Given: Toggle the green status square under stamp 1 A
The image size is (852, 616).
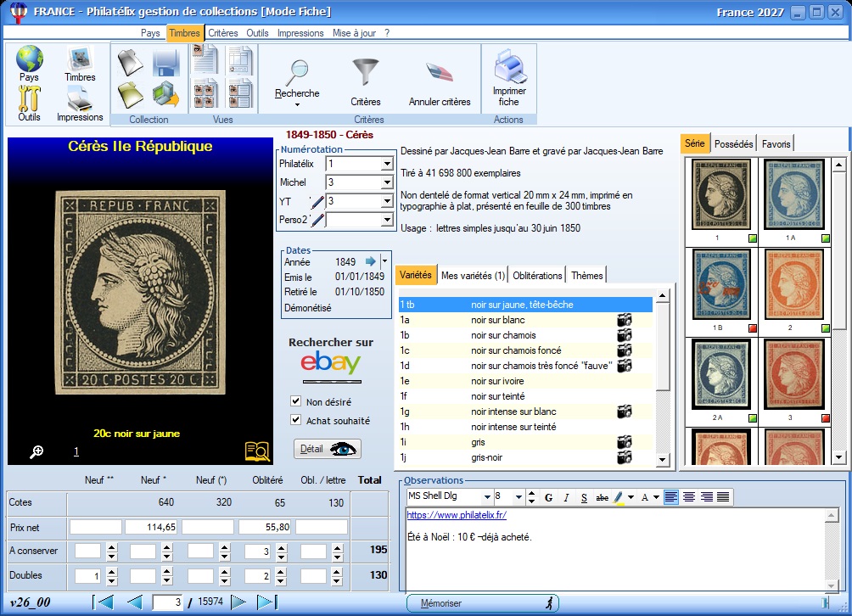Looking at the screenshot, I should (x=826, y=238).
